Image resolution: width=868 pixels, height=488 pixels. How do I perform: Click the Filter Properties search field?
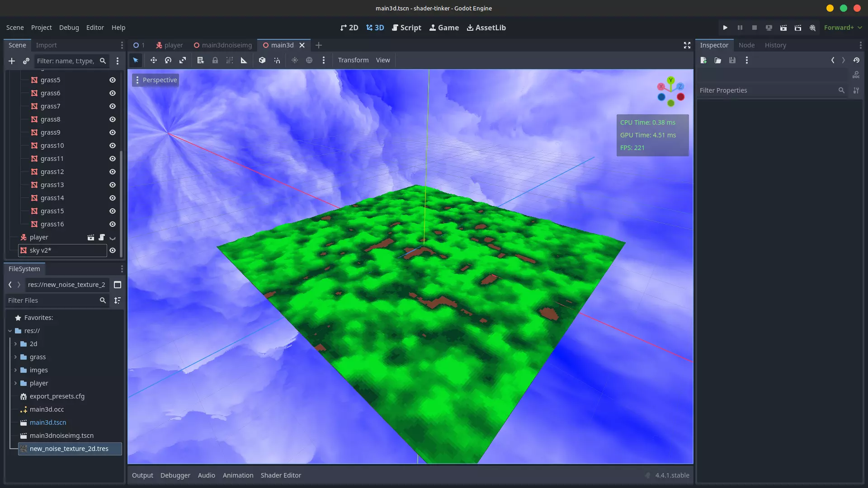(x=767, y=90)
